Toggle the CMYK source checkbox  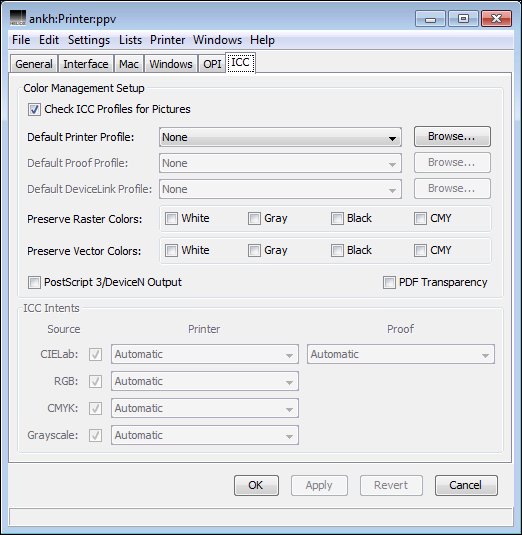coord(95,408)
